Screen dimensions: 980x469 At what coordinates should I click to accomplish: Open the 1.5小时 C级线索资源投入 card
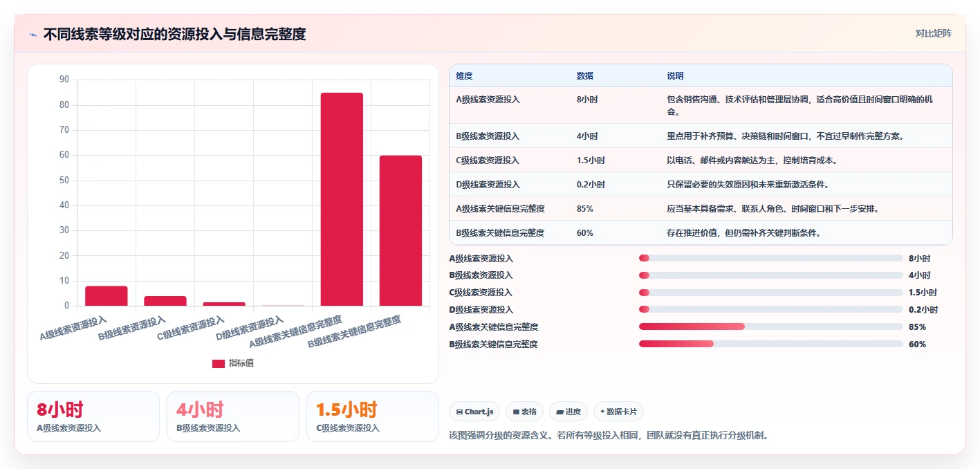373,416
